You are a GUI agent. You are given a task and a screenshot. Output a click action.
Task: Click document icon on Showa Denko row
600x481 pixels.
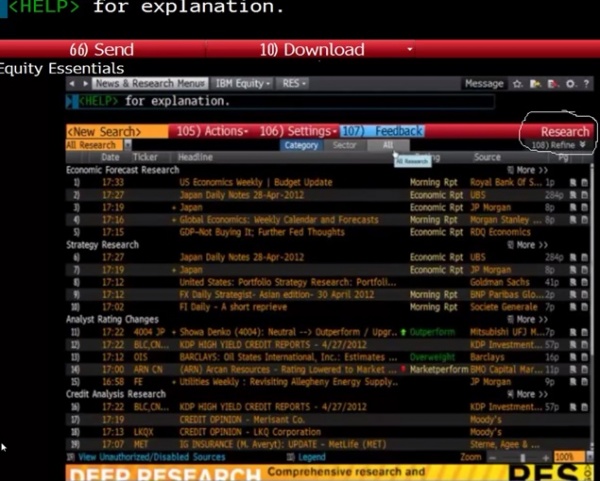point(584,332)
